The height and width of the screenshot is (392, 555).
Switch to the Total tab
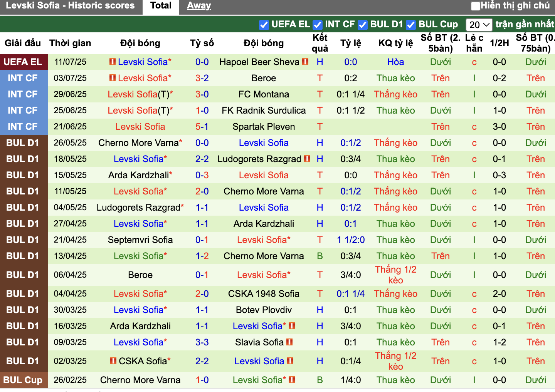161,6
